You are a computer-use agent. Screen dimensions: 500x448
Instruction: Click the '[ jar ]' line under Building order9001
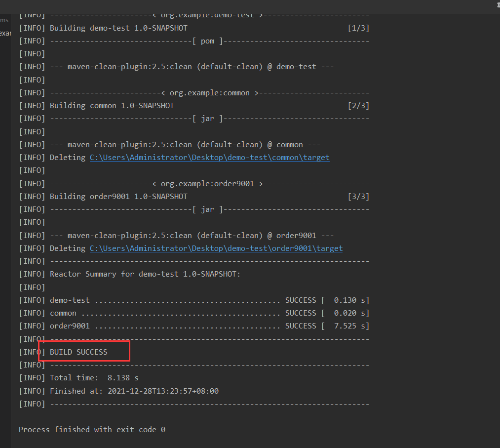point(194,209)
